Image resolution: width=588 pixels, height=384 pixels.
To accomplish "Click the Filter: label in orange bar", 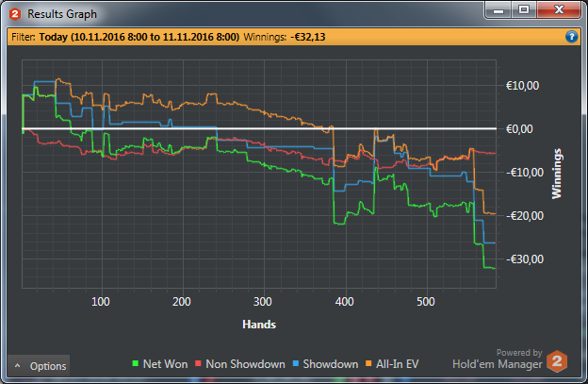I will (x=24, y=37).
